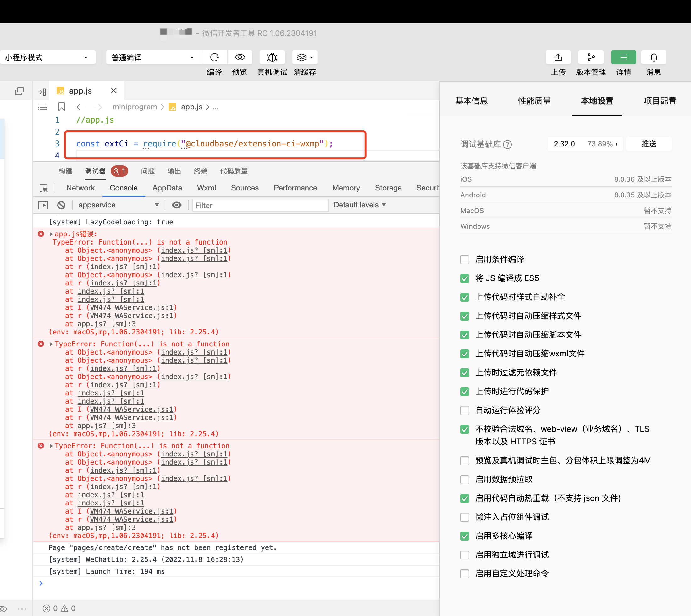
Task: Switch to the Network tab
Action: (80, 188)
